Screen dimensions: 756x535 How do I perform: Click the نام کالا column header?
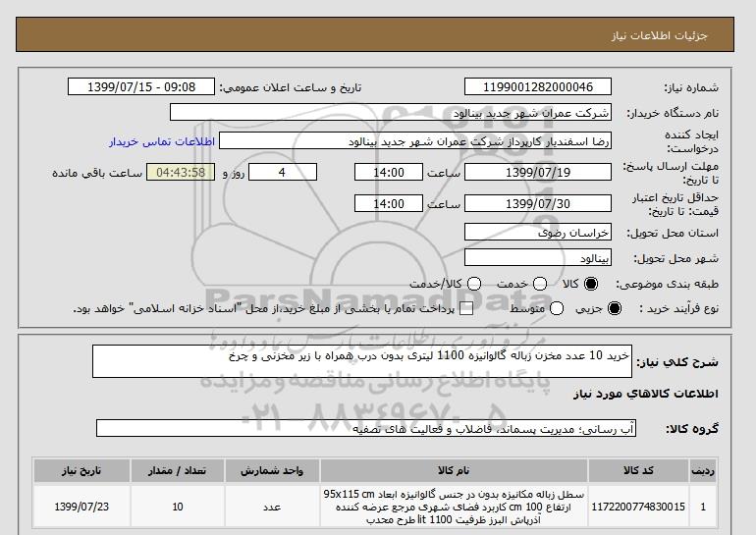pyautogui.click(x=454, y=470)
